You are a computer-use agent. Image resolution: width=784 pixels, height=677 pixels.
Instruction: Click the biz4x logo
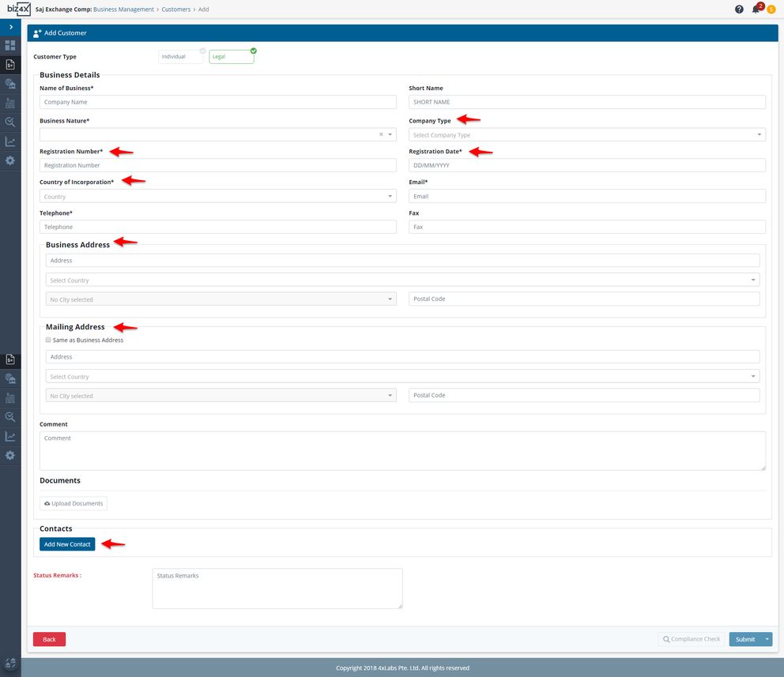(x=18, y=9)
